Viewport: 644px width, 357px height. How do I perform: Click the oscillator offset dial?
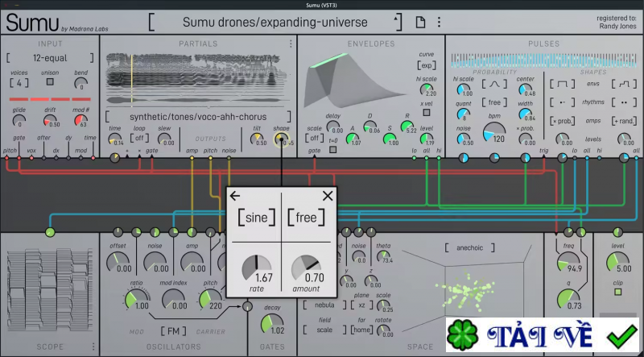[x=118, y=262]
